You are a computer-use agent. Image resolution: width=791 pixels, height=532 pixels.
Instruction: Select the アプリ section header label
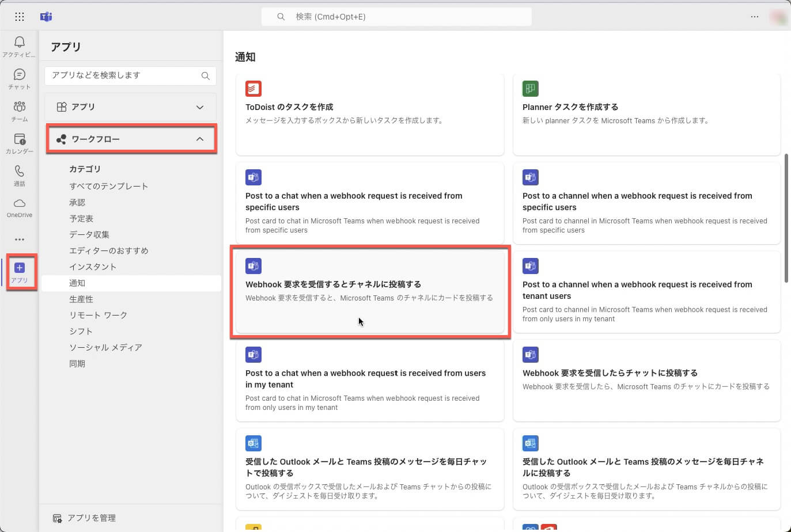coord(83,107)
